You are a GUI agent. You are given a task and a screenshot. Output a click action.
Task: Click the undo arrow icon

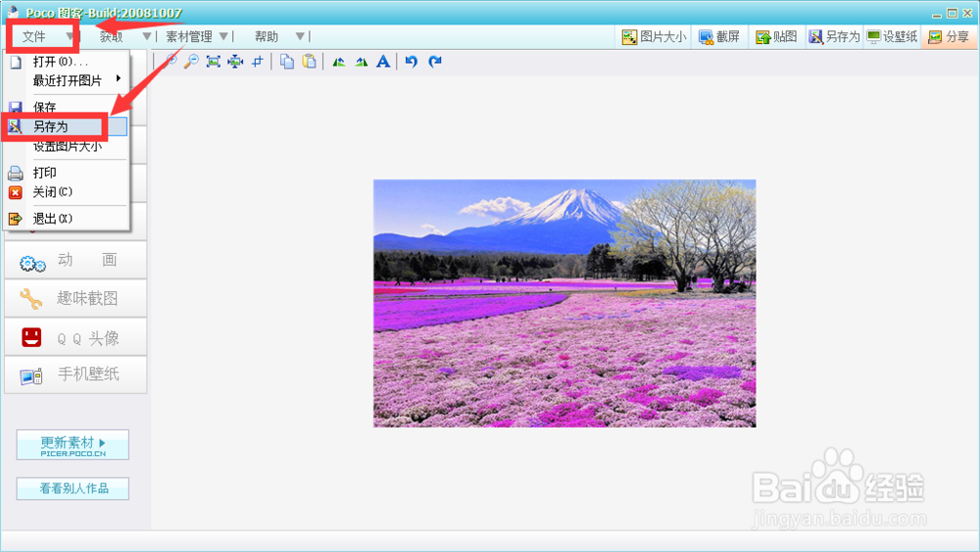pos(412,61)
